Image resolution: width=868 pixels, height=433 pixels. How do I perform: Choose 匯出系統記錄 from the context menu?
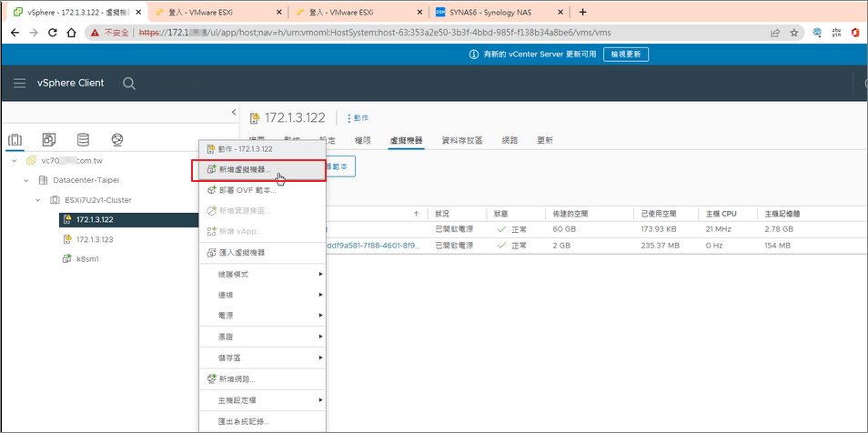pos(262,421)
